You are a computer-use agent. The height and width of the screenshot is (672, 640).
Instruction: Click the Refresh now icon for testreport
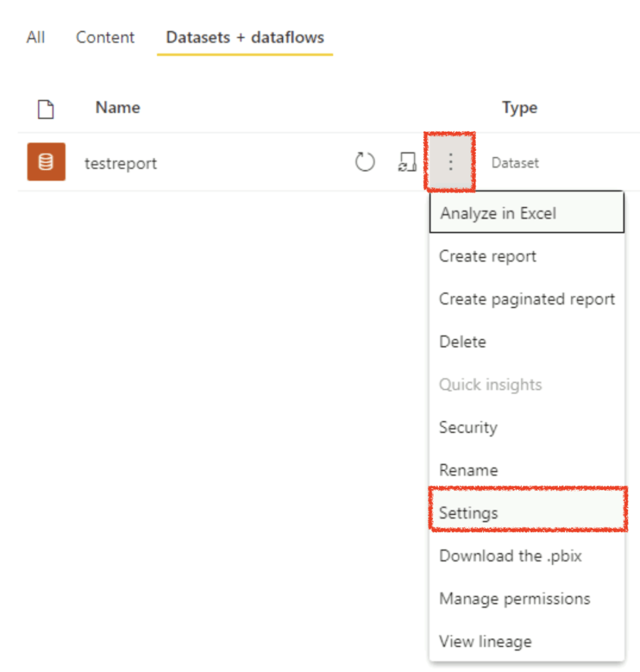pos(365,162)
